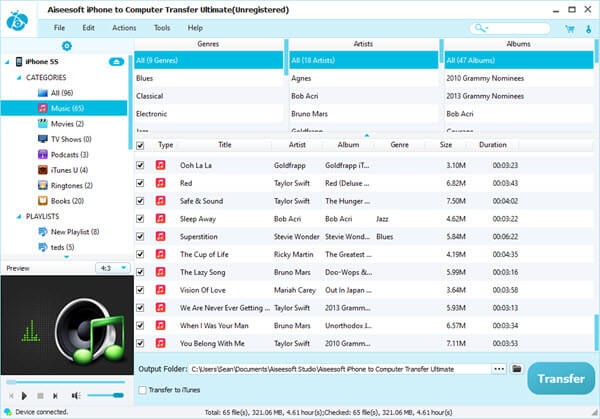
Task: Click the Transfer button
Action: (561, 378)
